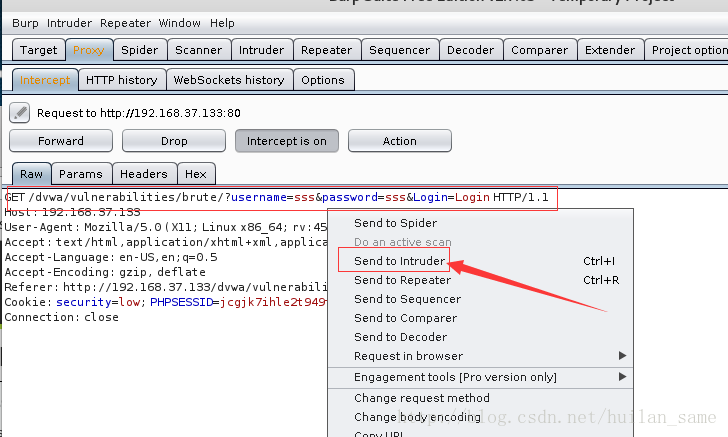The width and height of the screenshot is (728, 437).
Task: Select the Raw request view tab
Action: tap(32, 174)
